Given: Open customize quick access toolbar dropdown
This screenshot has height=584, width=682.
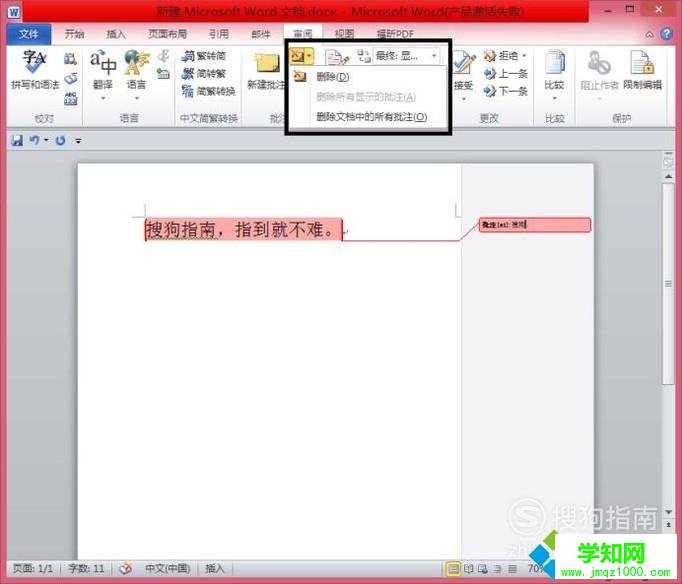Looking at the screenshot, I should tap(78, 141).
